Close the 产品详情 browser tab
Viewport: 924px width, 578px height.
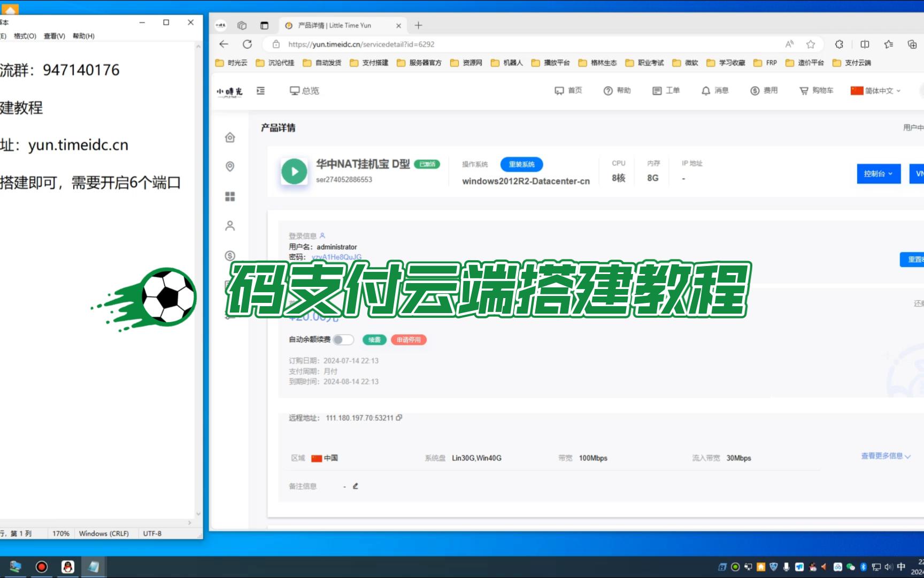coord(398,26)
